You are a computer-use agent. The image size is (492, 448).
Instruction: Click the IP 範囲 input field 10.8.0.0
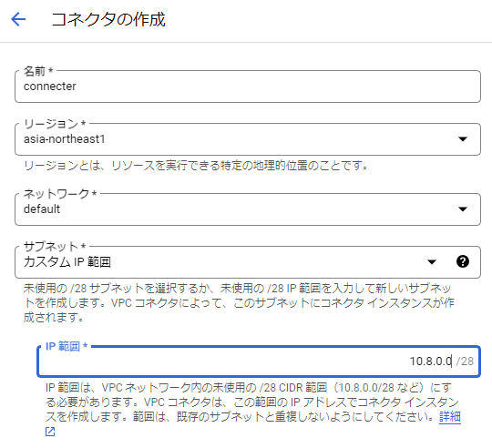(x=259, y=361)
